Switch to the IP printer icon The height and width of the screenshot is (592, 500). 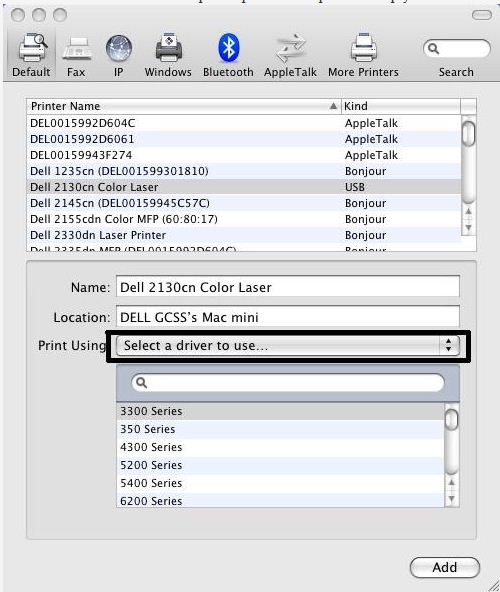pos(119,54)
